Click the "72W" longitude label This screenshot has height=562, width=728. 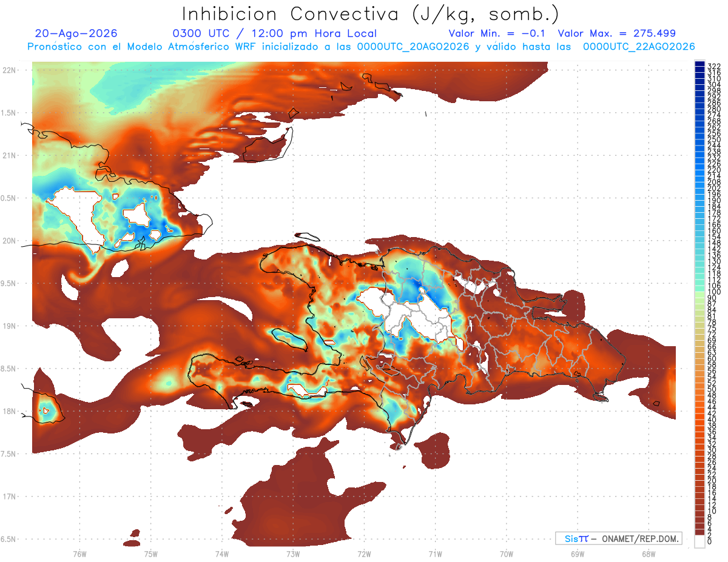[364, 554]
